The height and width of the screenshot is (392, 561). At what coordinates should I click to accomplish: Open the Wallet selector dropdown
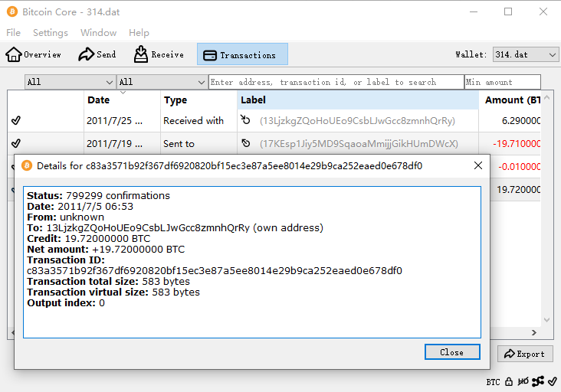coord(525,54)
